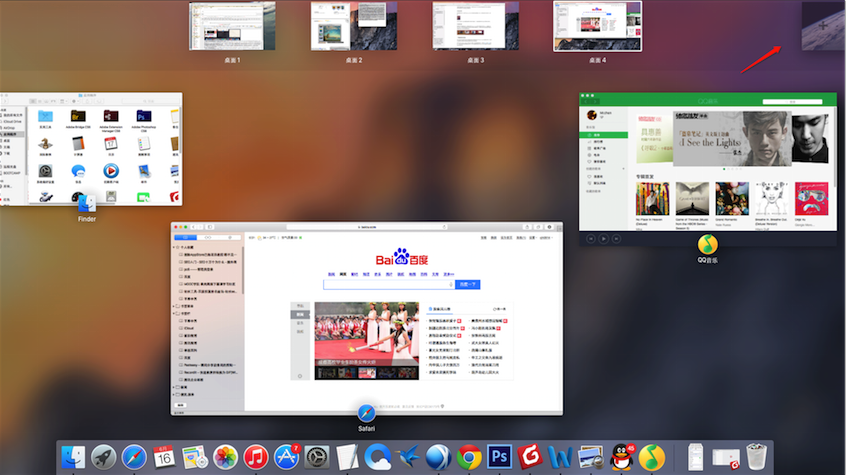Open Adobe Extension Manager CS6 folder in Finder
Screen dimensions: 846x475
point(111,119)
